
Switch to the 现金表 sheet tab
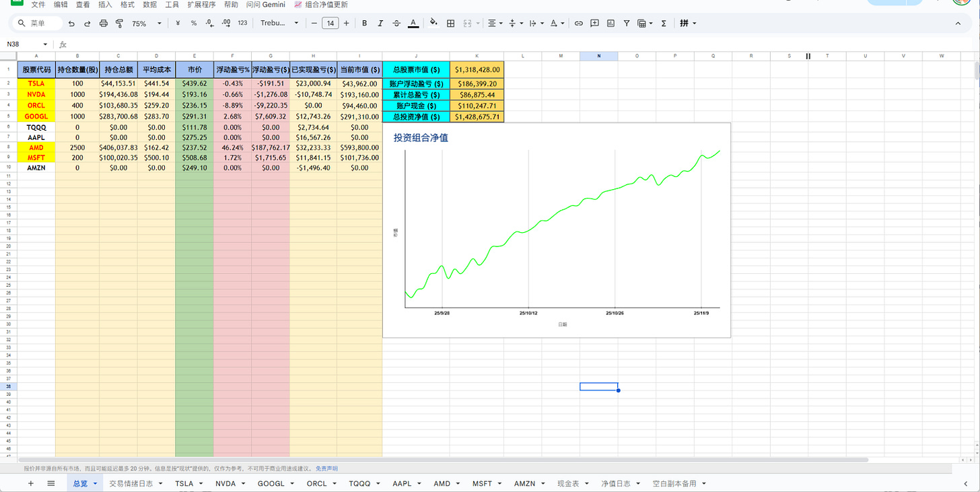click(x=567, y=483)
